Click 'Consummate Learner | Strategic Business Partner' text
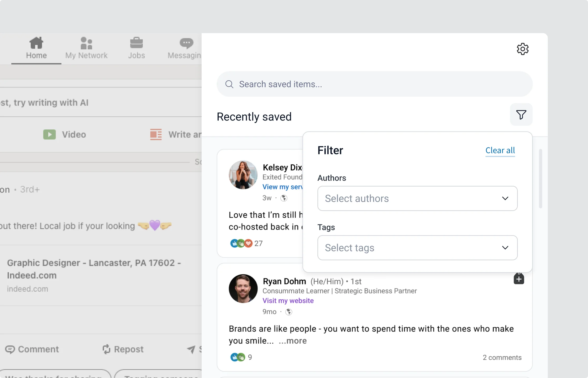The height and width of the screenshot is (378, 588). (x=339, y=291)
